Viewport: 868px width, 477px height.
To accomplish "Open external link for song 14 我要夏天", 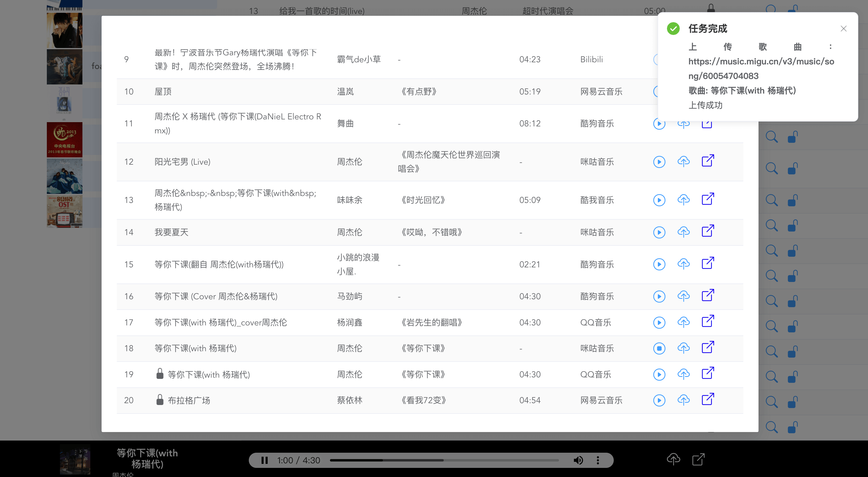I will coord(708,232).
